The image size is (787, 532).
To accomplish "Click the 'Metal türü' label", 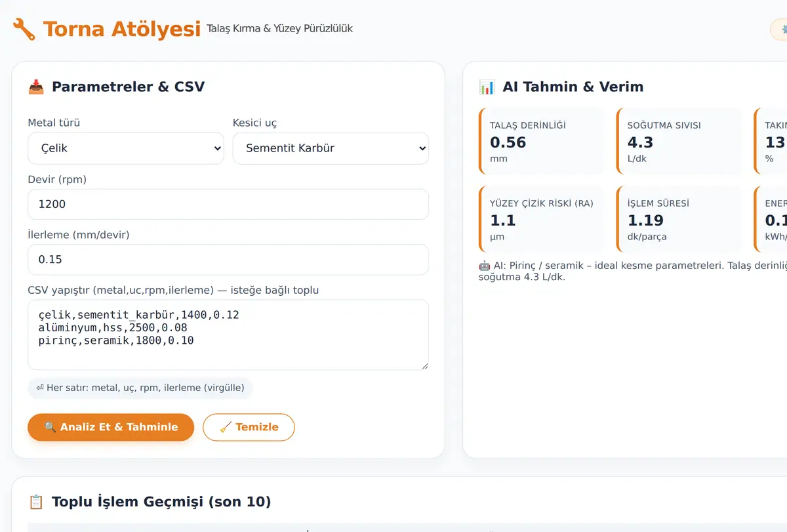I will click(54, 123).
